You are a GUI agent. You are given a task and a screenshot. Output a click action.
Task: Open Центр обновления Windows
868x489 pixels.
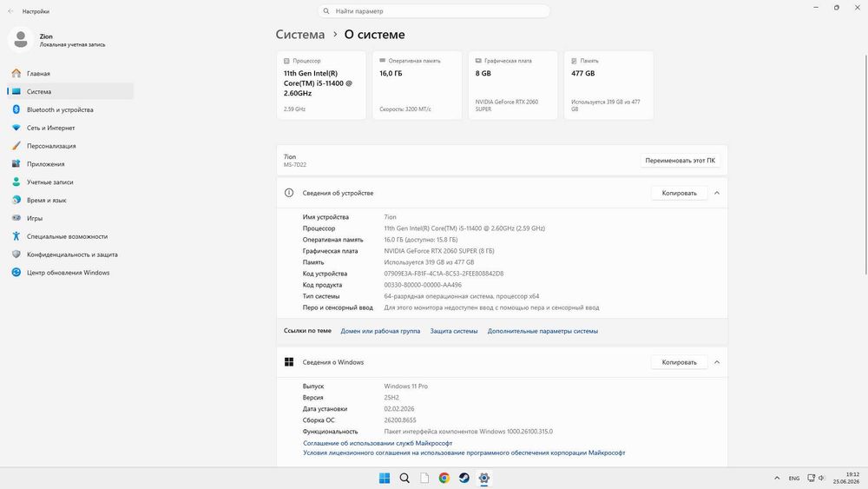pos(69,273)
